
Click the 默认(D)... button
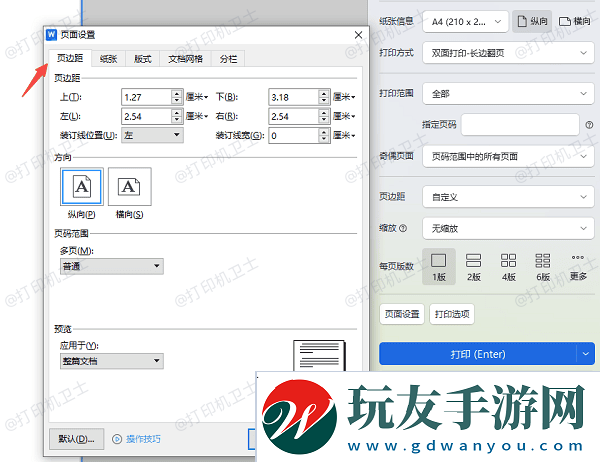[x=77, y=439]
